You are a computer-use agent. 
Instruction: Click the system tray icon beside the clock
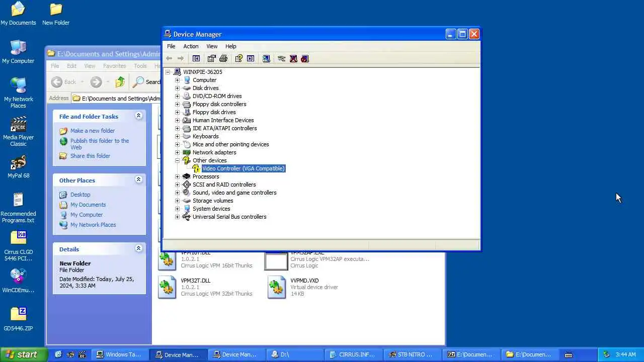point(606,354)
